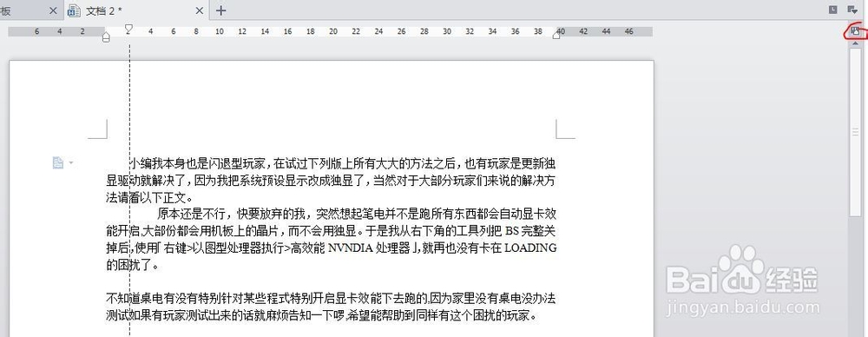Click the first-line indent marker on the ruler

pyautogui.click(x=129, y=27)
